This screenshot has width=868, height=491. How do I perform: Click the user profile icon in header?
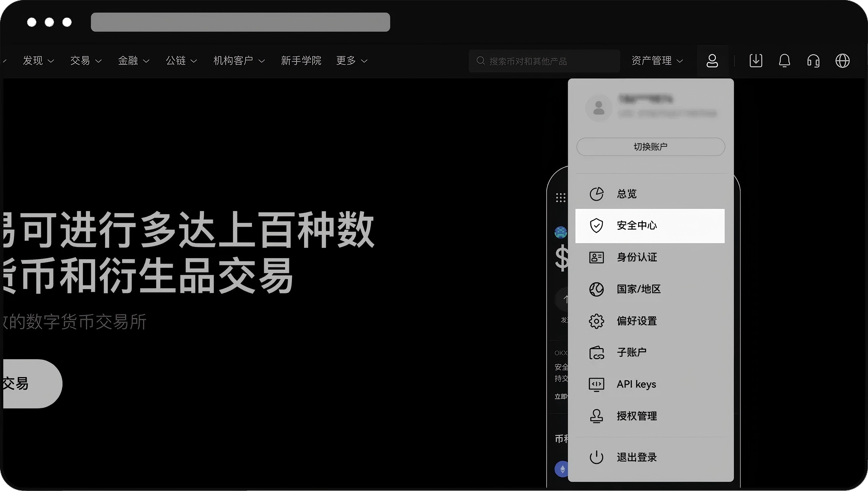pos(712,61)
